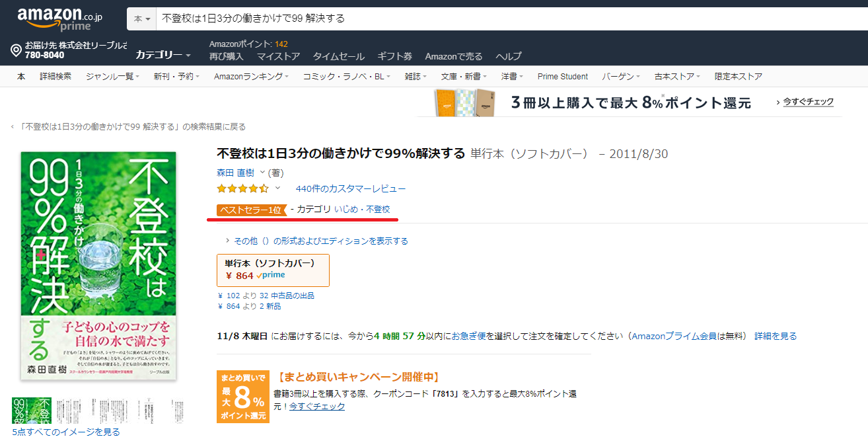Image resolution: width=868 pixels, height=443 pixels.
Task: Open the 文庫・新書 dropdown menu
Action: [x=464, y=77]
